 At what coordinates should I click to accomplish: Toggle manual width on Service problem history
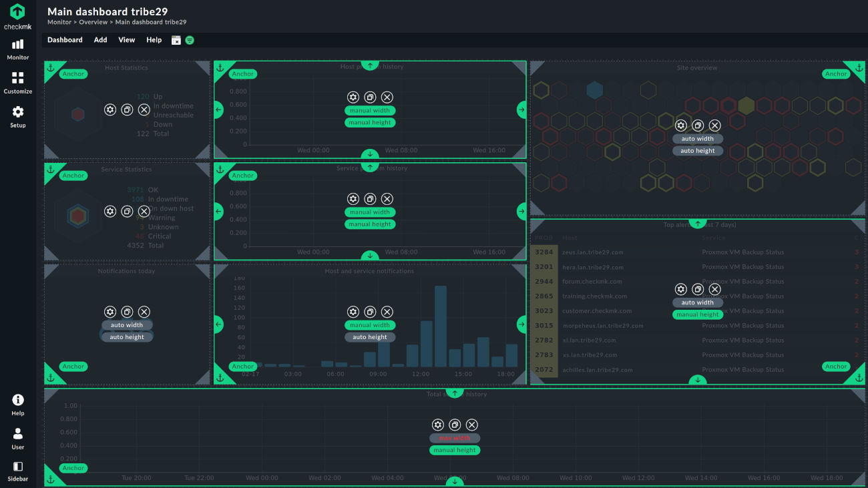370,212
